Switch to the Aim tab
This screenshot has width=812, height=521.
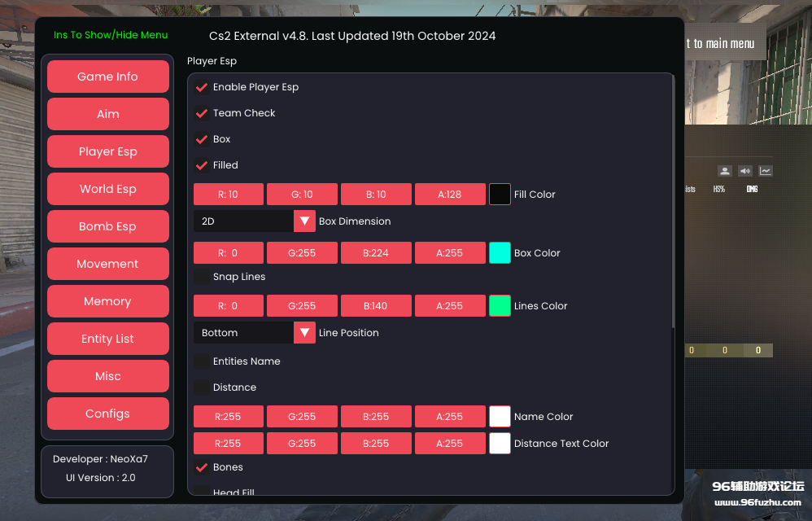[108, 114]
